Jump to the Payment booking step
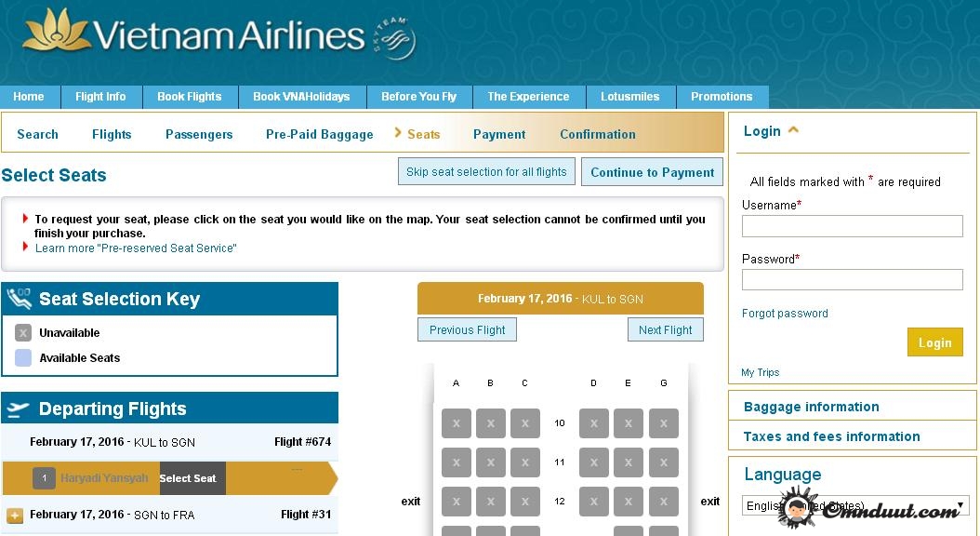Viewport: 980px width, 536px height. (x=499, y=134)
